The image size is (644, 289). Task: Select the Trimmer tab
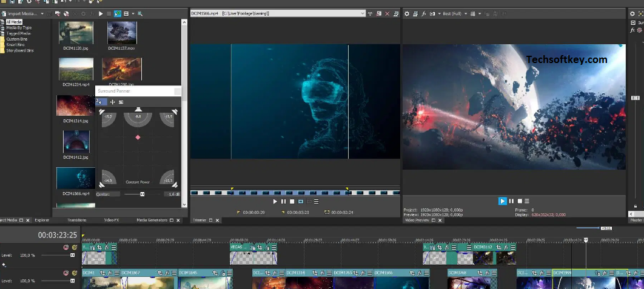click(x=200, y=221)
